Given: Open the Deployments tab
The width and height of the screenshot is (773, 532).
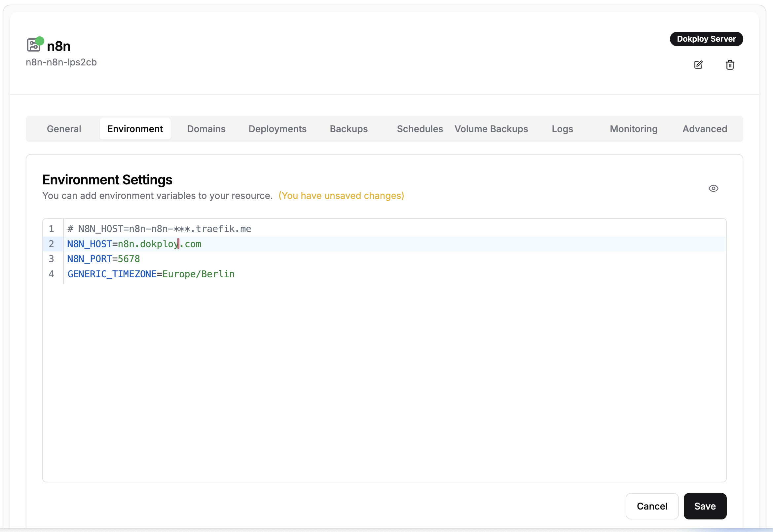Looking at the screenshot, I should 277,129.
